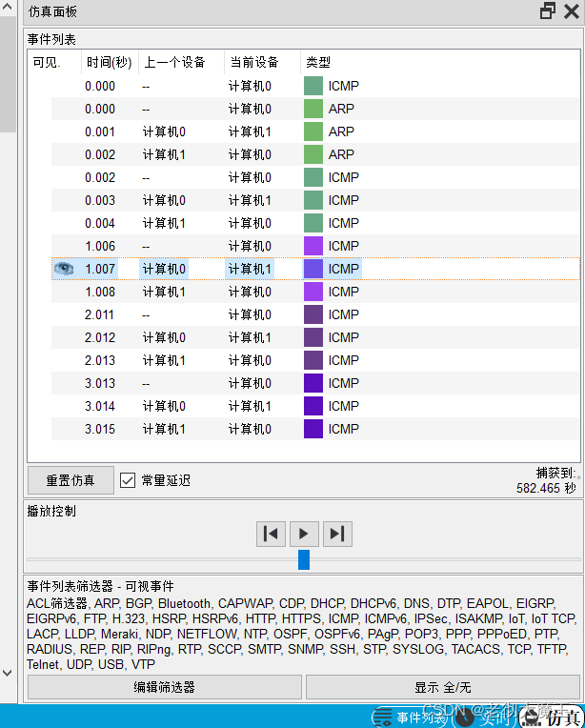Click the left vertical scrollbar thumb
The height and width of the screenshot is (728, 585).
pos(8,74)
